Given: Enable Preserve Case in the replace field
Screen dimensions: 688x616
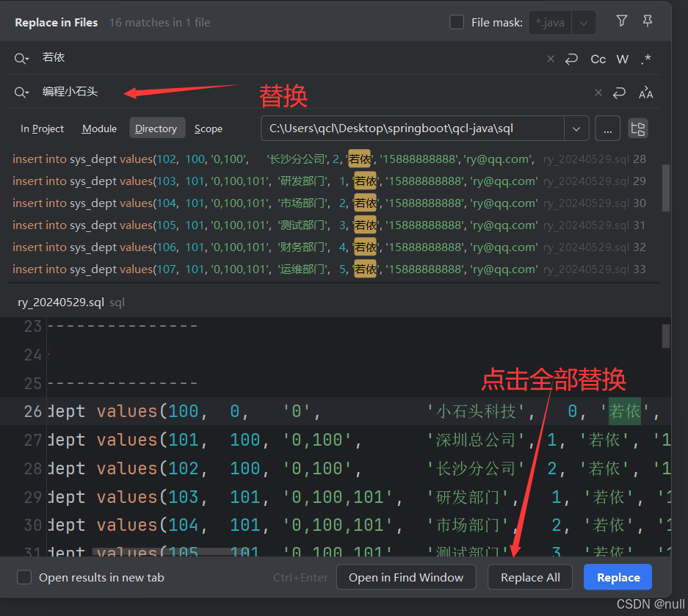Looking at the screenshot, I should 645,93.
